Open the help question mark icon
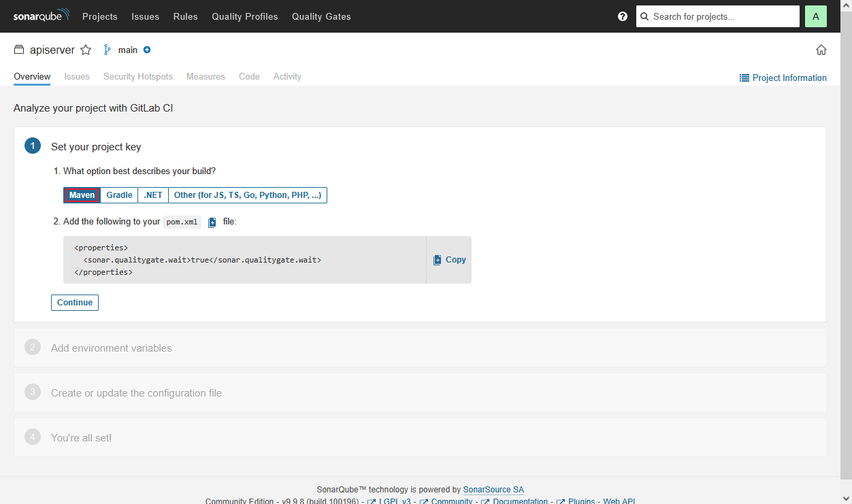Image resolution: width=852 pixels, height=504 pixels. [623, 16]
